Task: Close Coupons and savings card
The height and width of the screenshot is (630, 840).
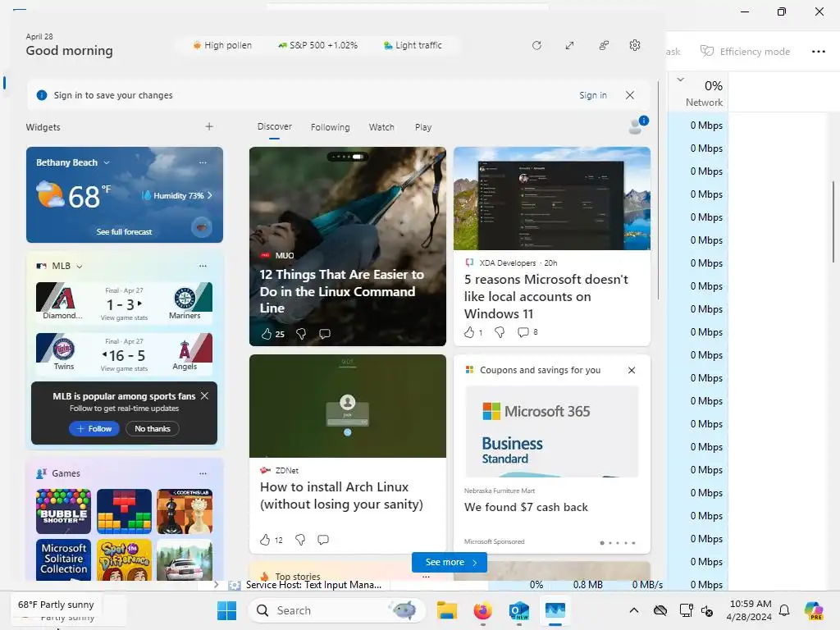Action: tap(632, 370)
